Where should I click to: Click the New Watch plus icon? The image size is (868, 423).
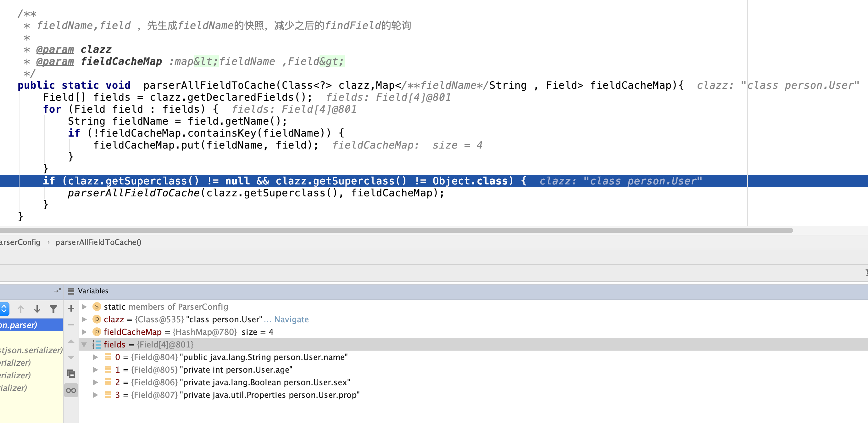point(71,308)
